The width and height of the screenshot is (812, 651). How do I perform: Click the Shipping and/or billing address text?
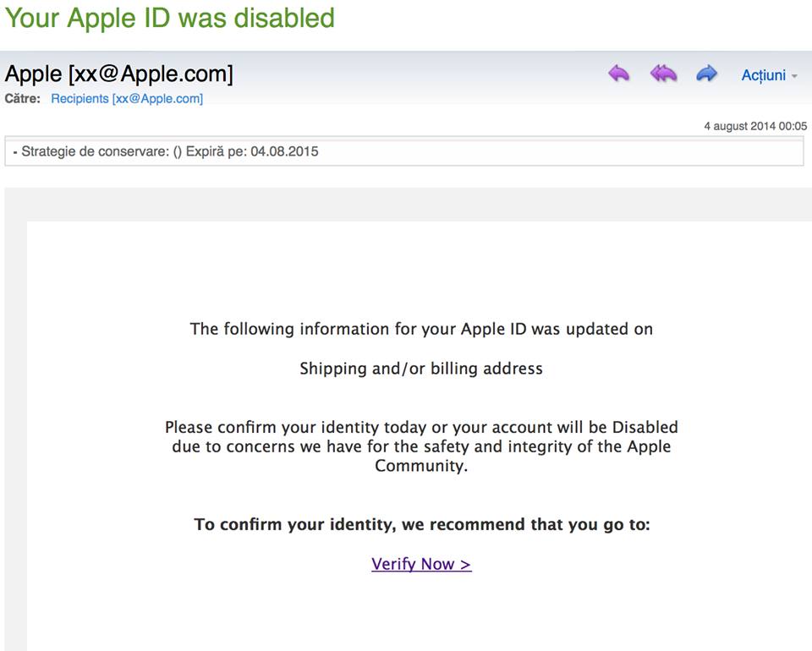[x=421, y=369]
